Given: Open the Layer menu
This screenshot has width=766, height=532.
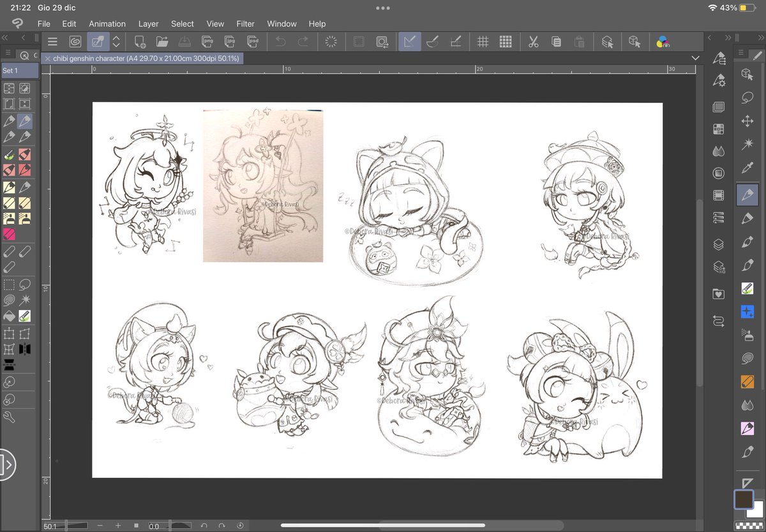Looking at the screenshot, I should click(x=148, y=24).
